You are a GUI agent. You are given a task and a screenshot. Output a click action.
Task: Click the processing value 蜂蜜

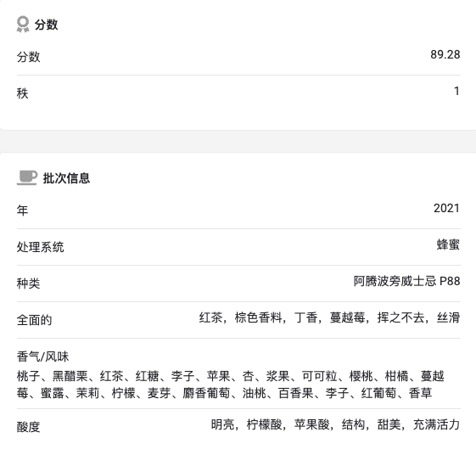(x=448, y=244)
